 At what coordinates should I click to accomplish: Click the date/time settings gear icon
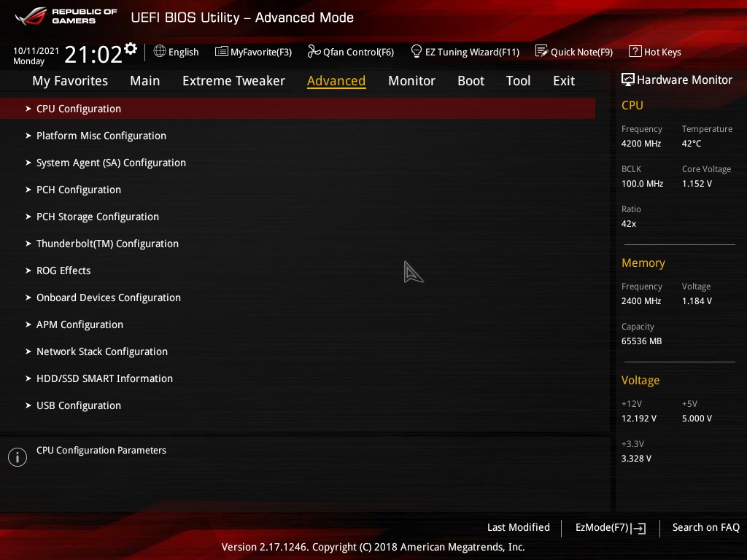click(131, 49)
